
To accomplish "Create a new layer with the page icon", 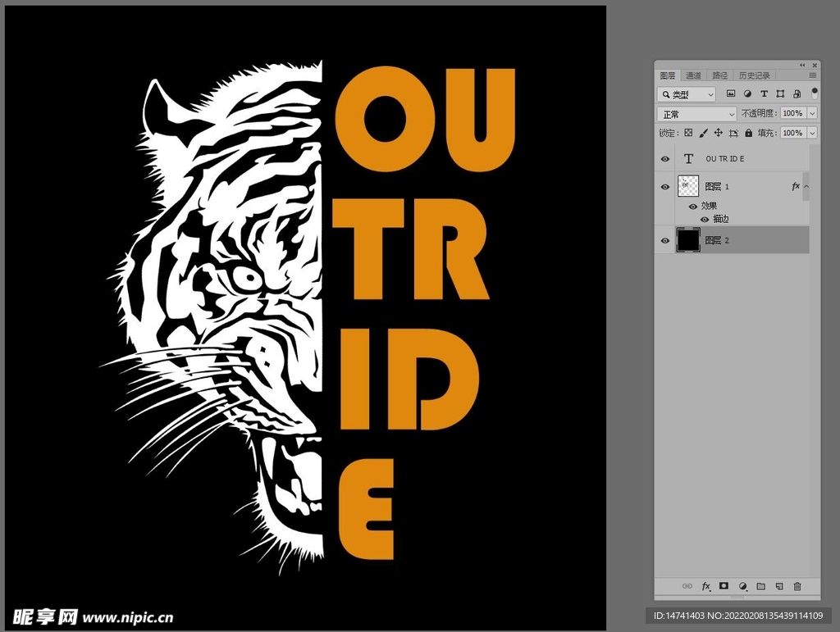I will [778, 587].
